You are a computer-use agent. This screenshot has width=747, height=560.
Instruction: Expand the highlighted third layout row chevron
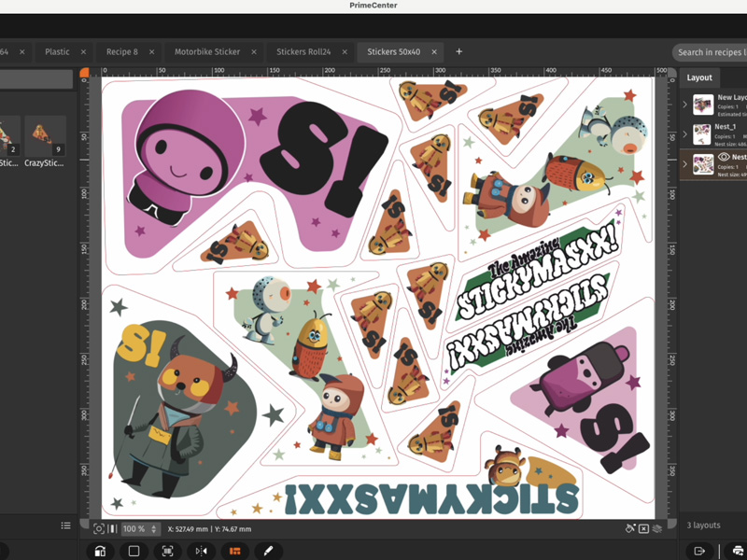coord(685,164)
